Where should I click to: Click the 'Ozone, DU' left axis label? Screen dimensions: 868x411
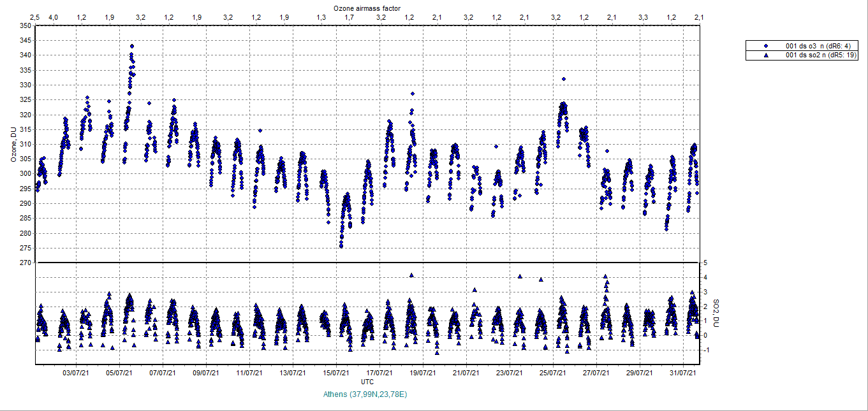pyautogui.click(x=13, y=145)
